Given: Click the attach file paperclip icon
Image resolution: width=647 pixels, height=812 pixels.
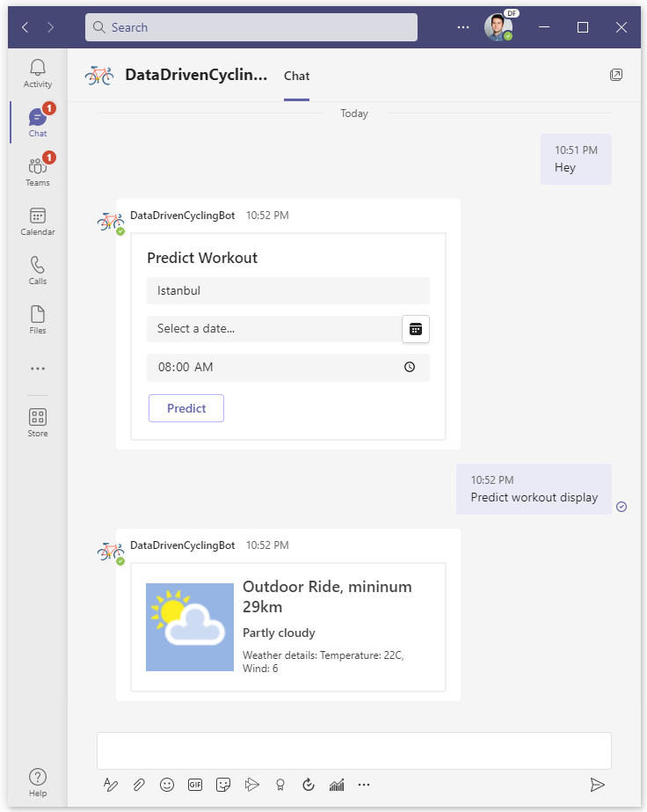Looking at the screenshot, I should pyautogui.click(x=139, y=785).
